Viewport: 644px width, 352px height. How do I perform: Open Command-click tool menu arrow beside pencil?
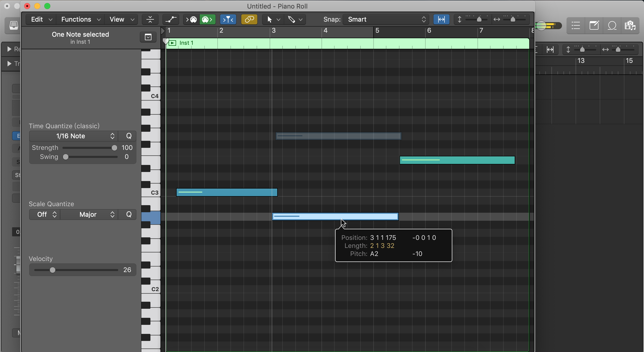click(301, 19)
